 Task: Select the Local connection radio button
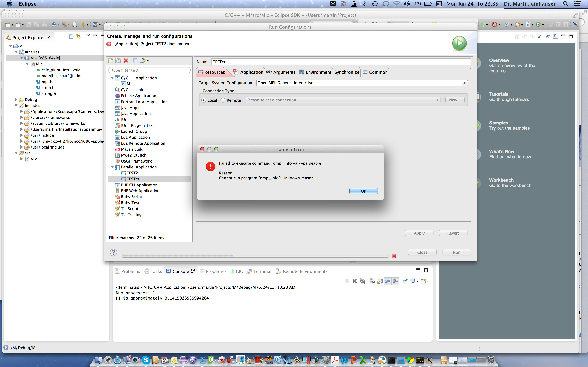pyautogui.click(x=204, y=100)
